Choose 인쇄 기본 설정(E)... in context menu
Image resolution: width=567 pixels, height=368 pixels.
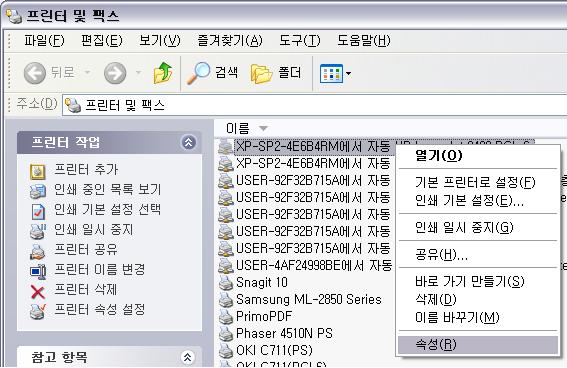(x=478, y=200)
